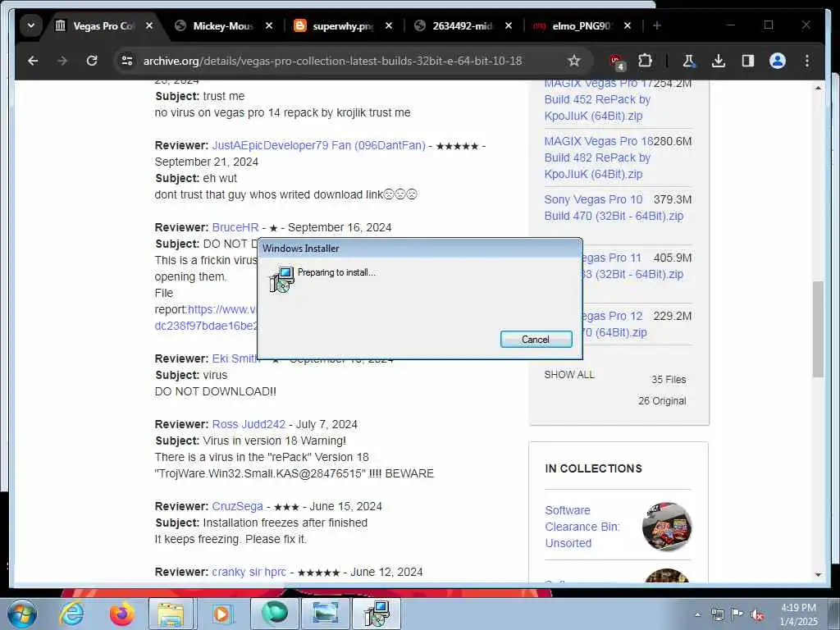Open Software Clearance Bin Unsorted collection
This screenshot has height=630, width=840.
(x=582, y=527)
